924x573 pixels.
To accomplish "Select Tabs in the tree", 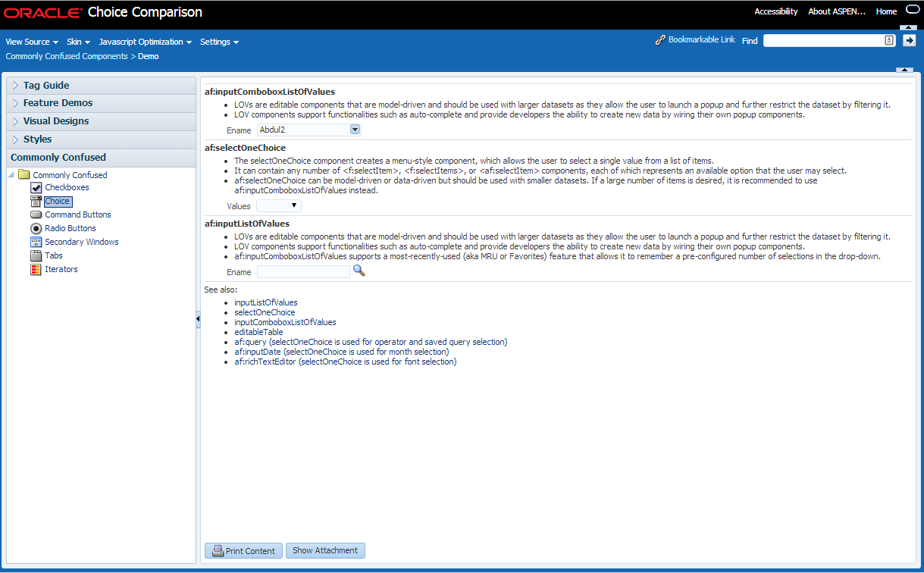I will click(54, 256).
